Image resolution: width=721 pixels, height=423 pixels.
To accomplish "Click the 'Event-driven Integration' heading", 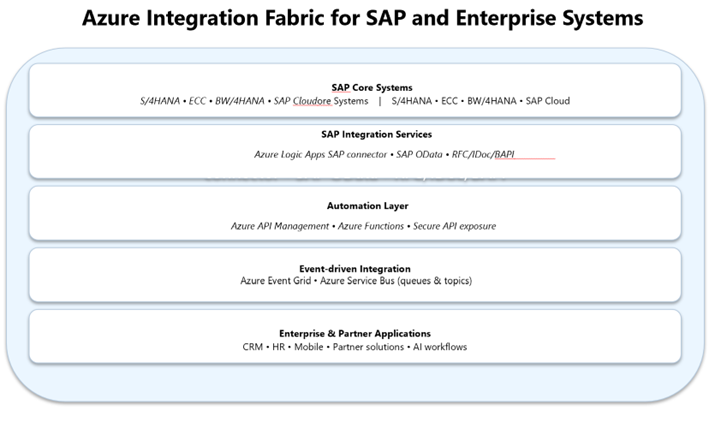I will pos(355,269).
